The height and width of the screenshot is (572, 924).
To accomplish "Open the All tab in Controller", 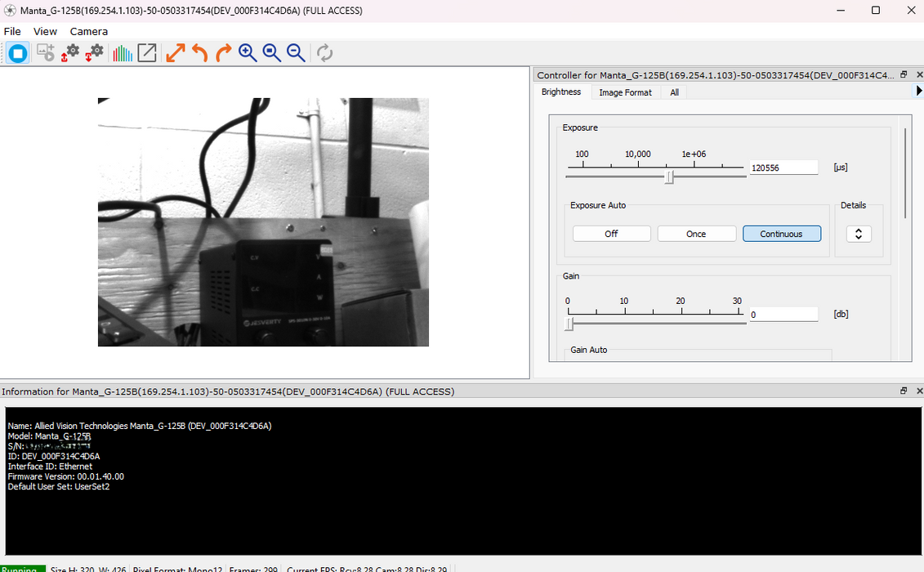I will pos(674,92).
